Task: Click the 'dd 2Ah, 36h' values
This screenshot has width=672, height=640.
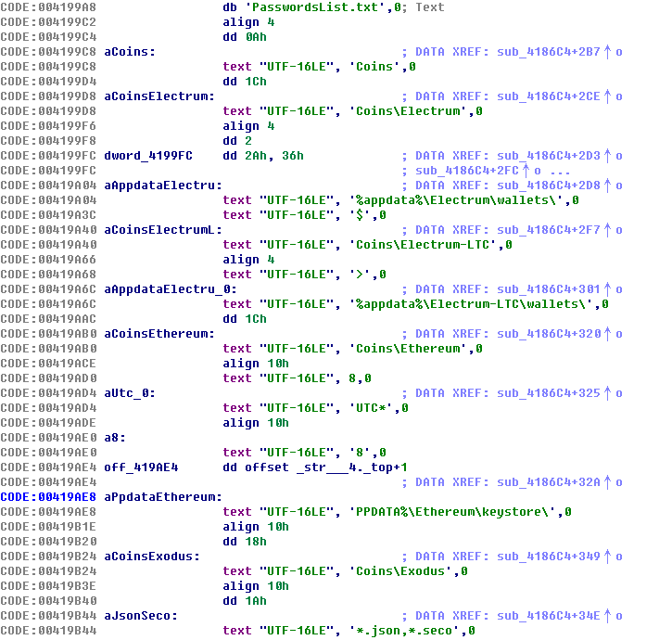Action: pos(263,156)
